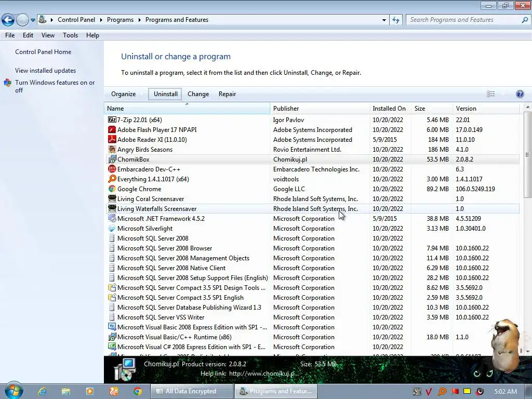The image size is (532, 399).
Task: Click the Repair button
Action: pos(227,94)
